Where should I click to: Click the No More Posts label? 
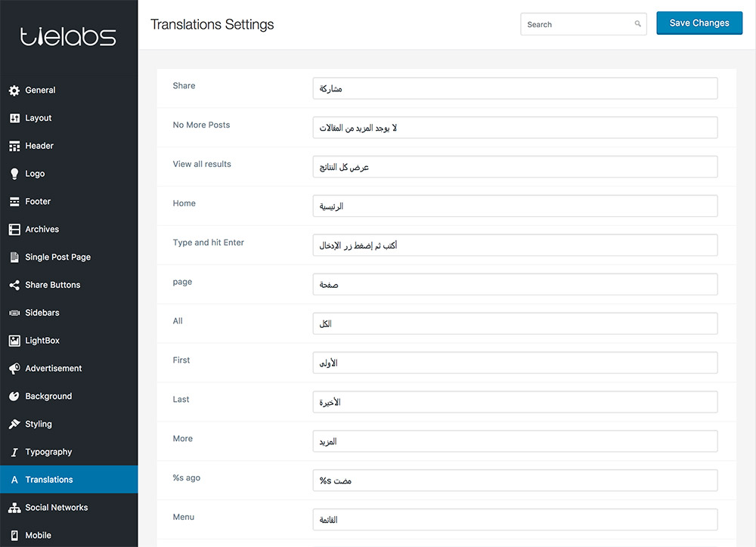tap(202, 125)
